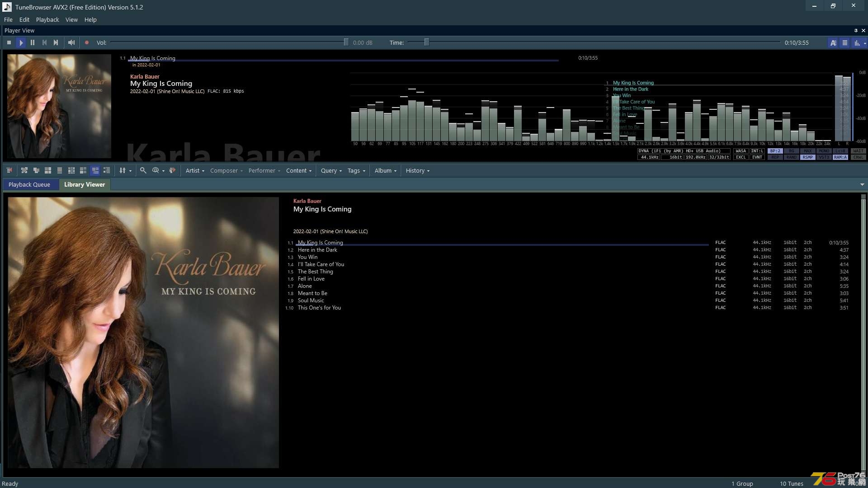
Task: Open the Album dropdown
Action: [386, 170]
